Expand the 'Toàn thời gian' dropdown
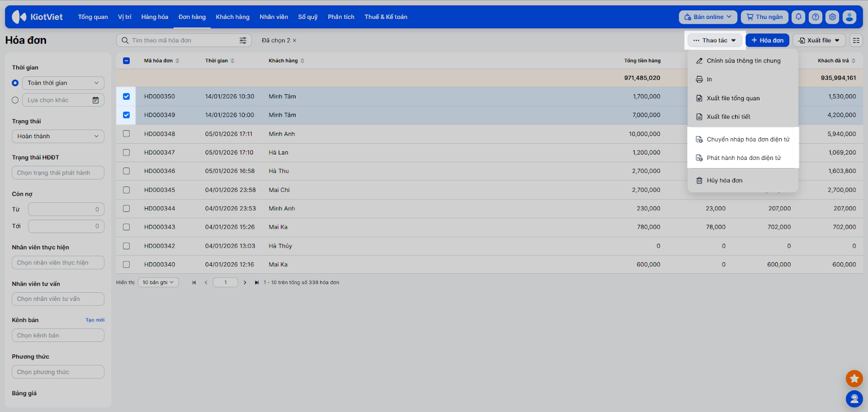The image size is (868, 412). (63, 83)
